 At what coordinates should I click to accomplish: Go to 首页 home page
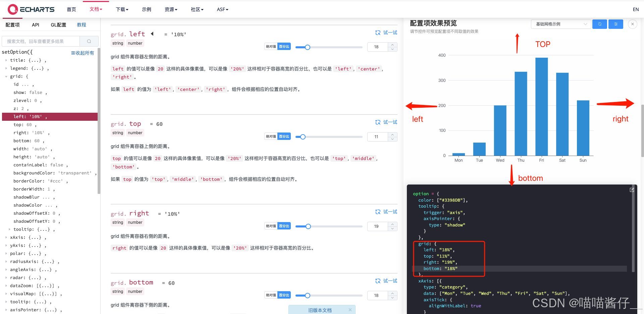[x=71, y=9]
